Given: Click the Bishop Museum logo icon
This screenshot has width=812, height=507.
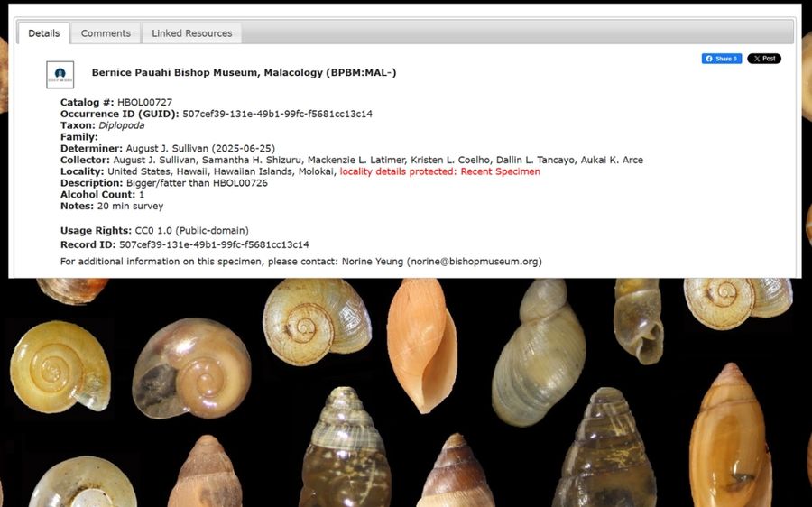Looking at the screenshot, I should (60, 75).
